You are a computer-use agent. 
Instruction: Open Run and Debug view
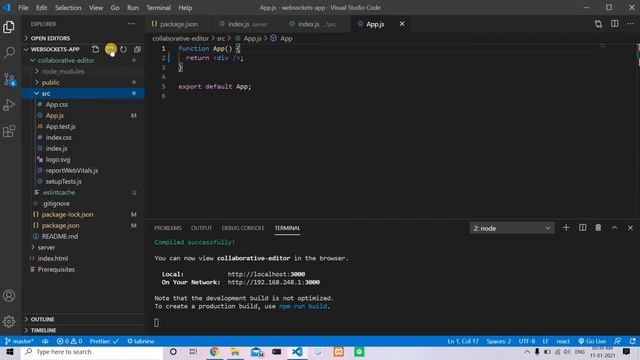(9, 105)
